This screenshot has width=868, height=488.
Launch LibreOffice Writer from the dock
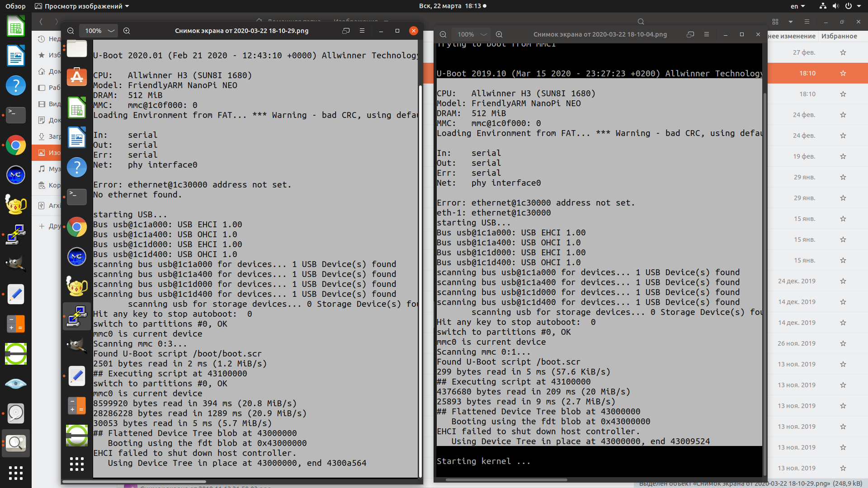coord(16,56)
